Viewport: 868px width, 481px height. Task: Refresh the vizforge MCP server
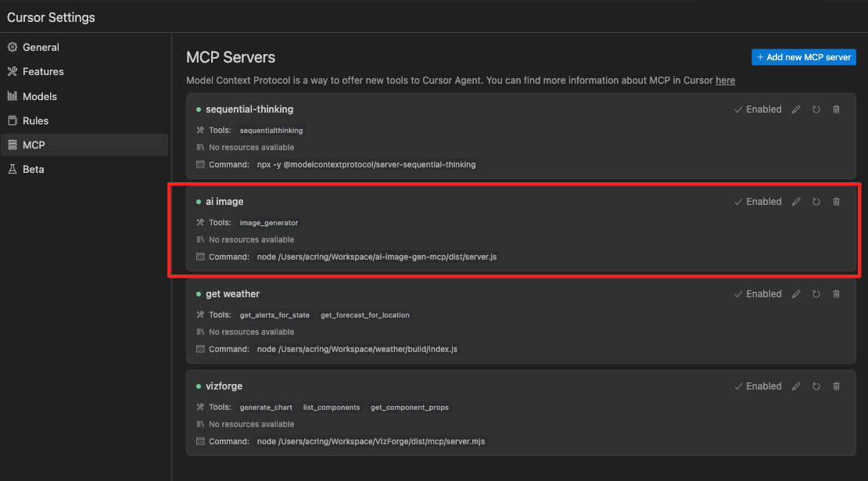[x=816, y=386]
